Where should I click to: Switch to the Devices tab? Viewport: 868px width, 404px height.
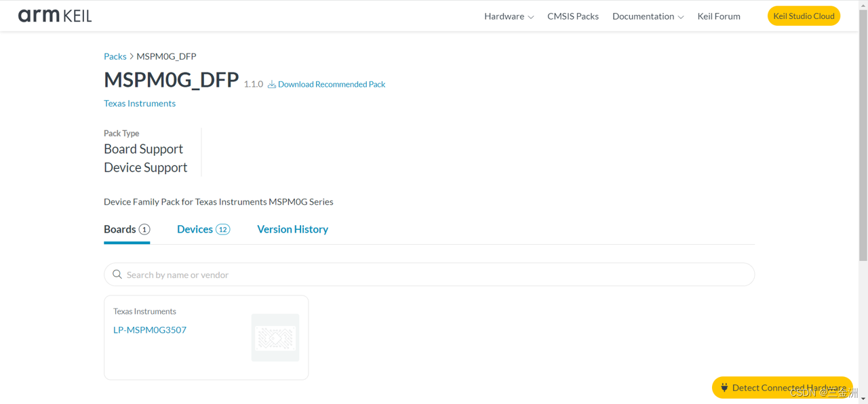[203, 229]
